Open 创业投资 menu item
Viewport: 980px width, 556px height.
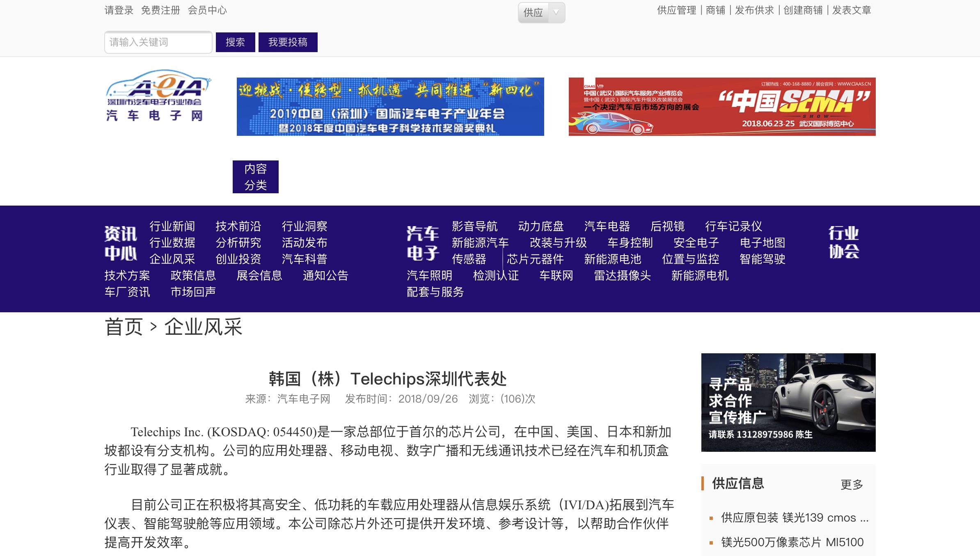tap(238, 259)
